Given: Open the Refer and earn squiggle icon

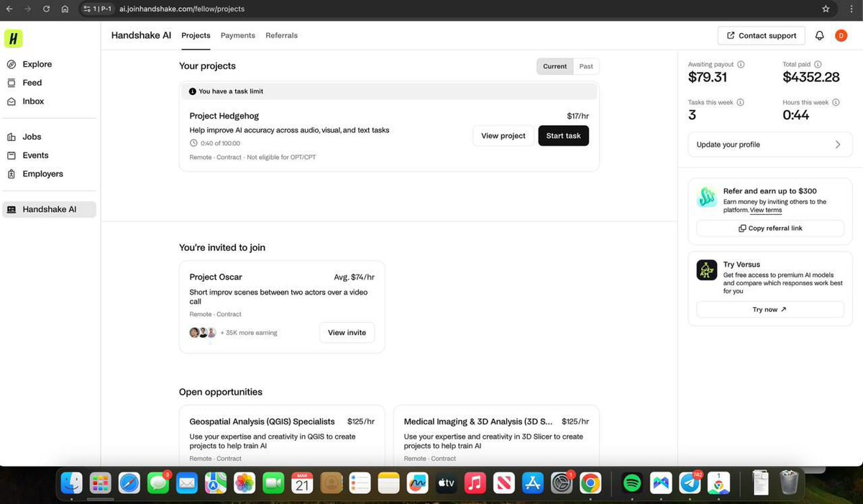Looking at the screenshot, I should coord(707,197).
